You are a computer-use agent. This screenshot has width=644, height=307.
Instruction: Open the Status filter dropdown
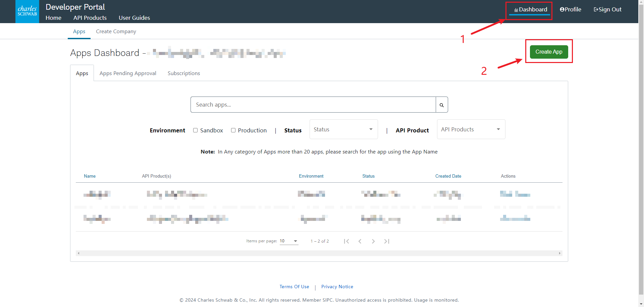pyautogui.click(x=343, y=129)
